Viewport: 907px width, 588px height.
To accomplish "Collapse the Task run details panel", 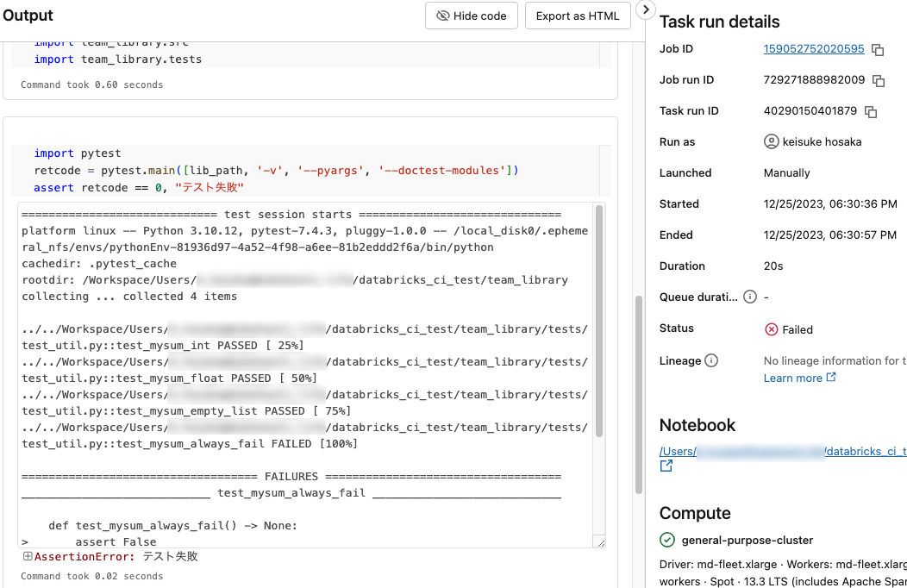I will click(646, 10).
